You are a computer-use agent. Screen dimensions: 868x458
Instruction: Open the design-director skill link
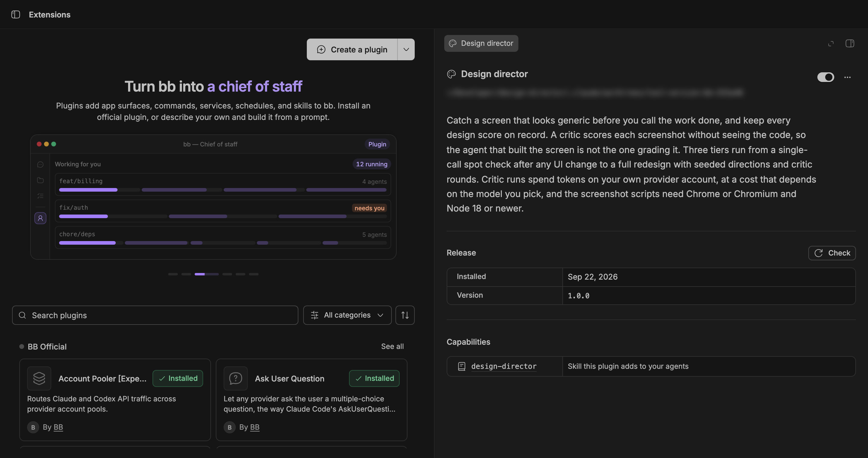[504, 366]
